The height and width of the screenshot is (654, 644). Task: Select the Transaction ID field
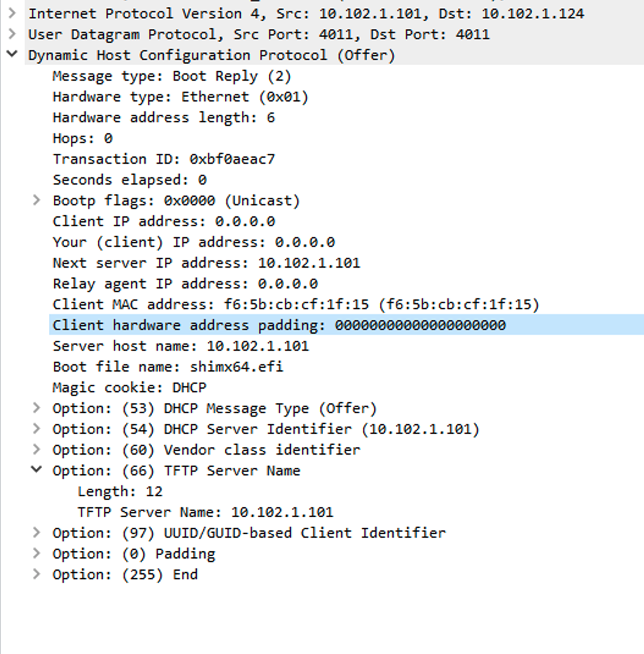click(x=164, y=158)
